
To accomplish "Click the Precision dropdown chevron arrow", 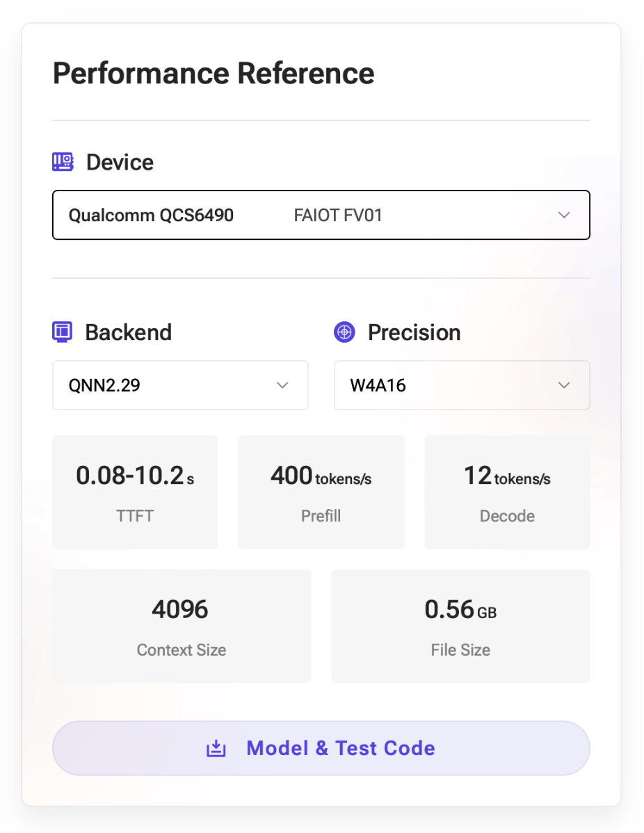I will click(x=564, y=385).
